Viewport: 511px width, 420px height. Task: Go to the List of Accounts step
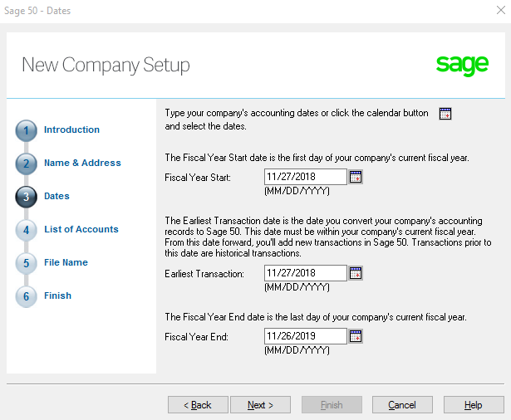(81, 229)
